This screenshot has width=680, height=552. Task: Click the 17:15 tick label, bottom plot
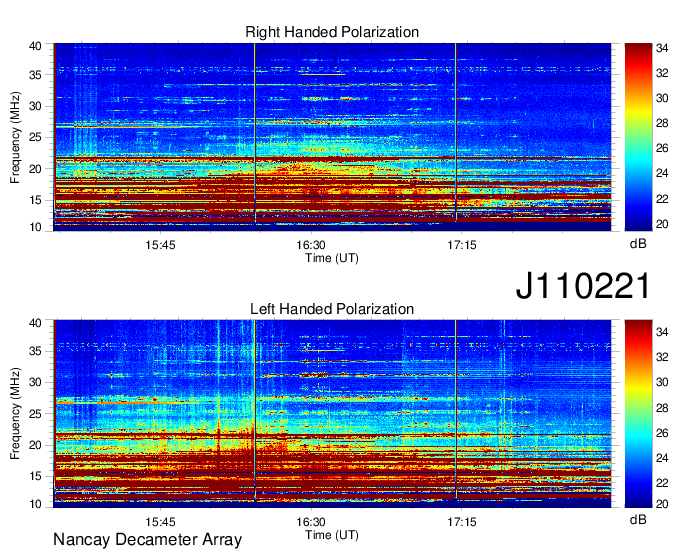(x=462, y=522)
